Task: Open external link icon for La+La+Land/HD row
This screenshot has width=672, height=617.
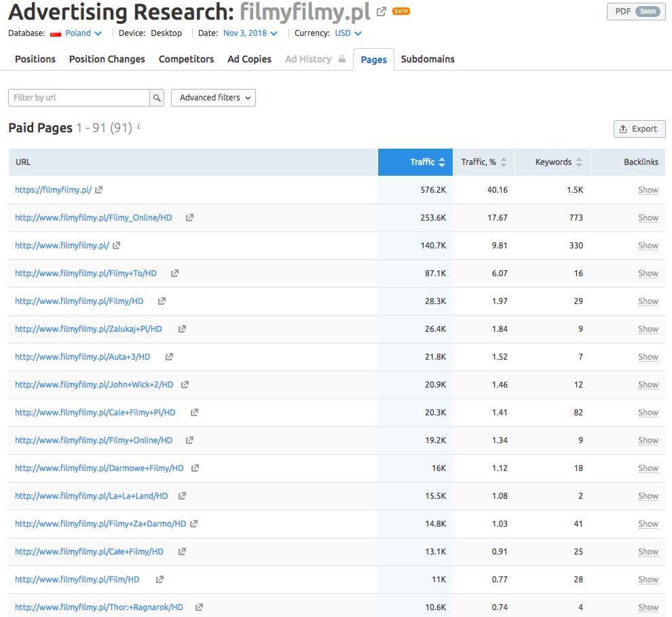Action: click(x=182, y=496)
